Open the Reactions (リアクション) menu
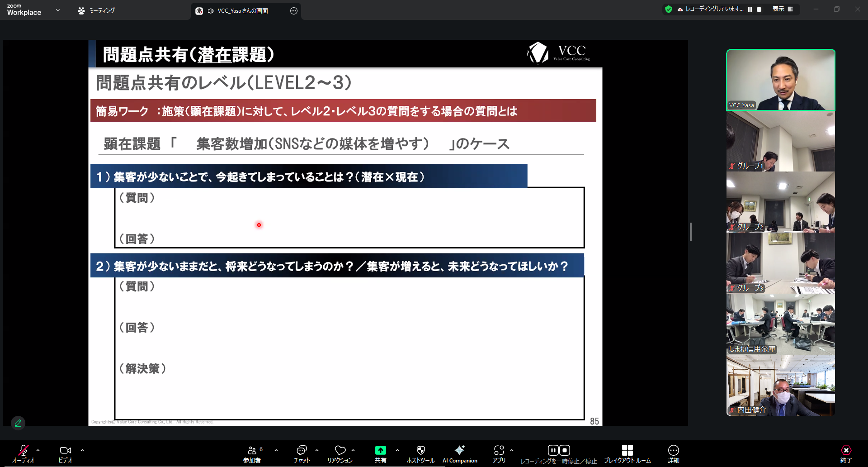Screen dimensions: 868x467 click(340, 454)
